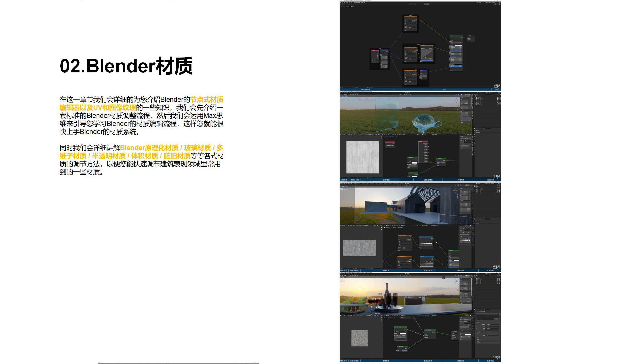Select 材质赋予 tab in the wine screenshot

click(344, 361)
